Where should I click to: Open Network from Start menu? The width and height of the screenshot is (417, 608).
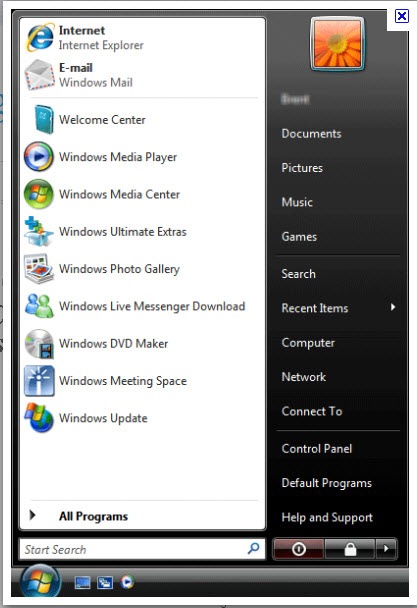(x=303, y=377)
